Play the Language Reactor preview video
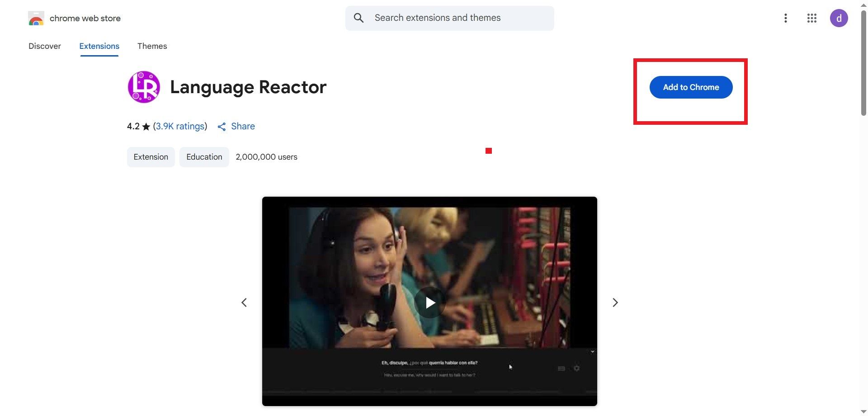The image size is (868, 416). click(429, 302)
